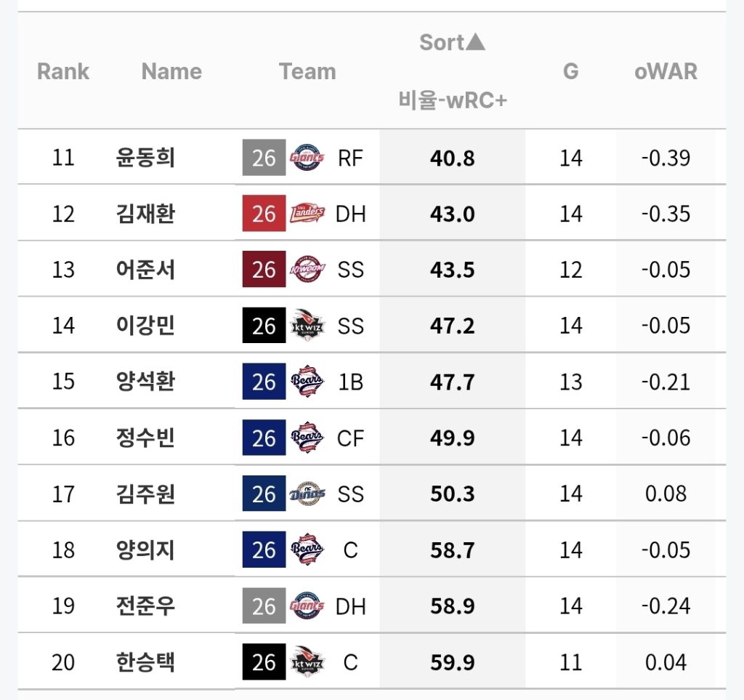Click the Bears logo next to 양석환
Screen dimensions: 744x700
tap(307, 382)
